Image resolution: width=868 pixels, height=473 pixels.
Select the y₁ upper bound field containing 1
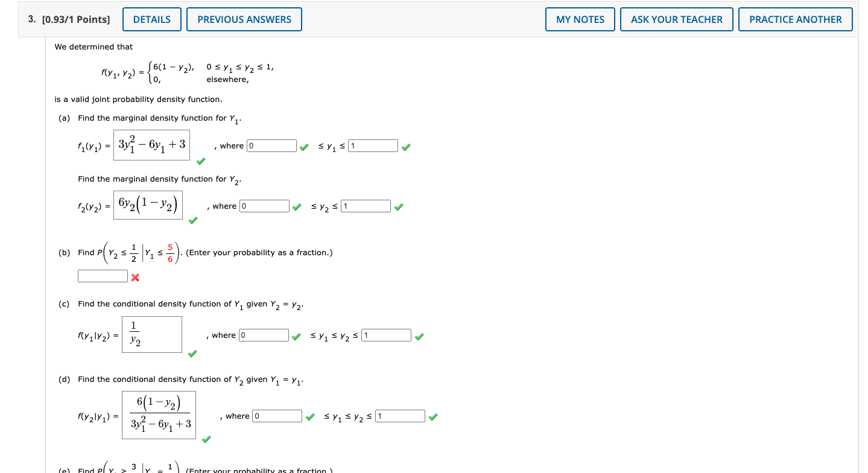373,145
